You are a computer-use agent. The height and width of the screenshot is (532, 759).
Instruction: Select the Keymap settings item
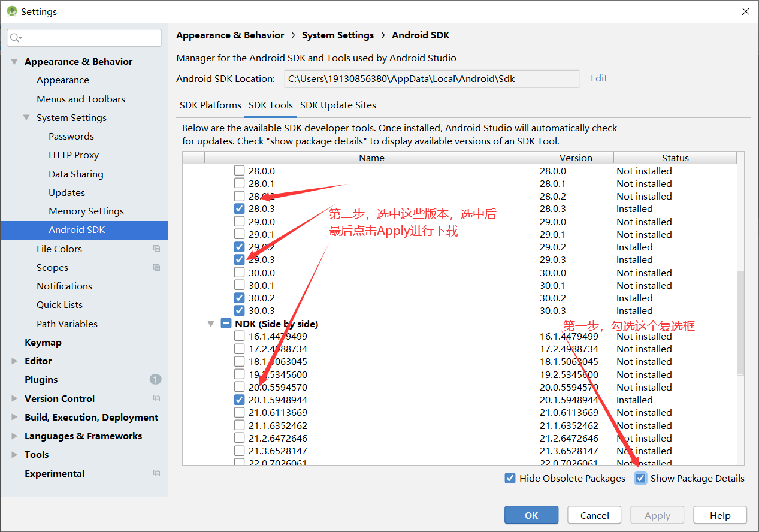point(43,342)
